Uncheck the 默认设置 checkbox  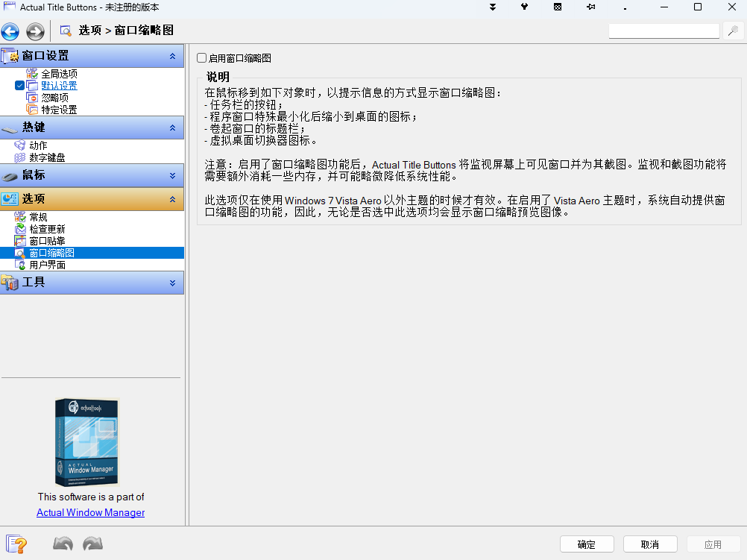(x=19, y=85)
